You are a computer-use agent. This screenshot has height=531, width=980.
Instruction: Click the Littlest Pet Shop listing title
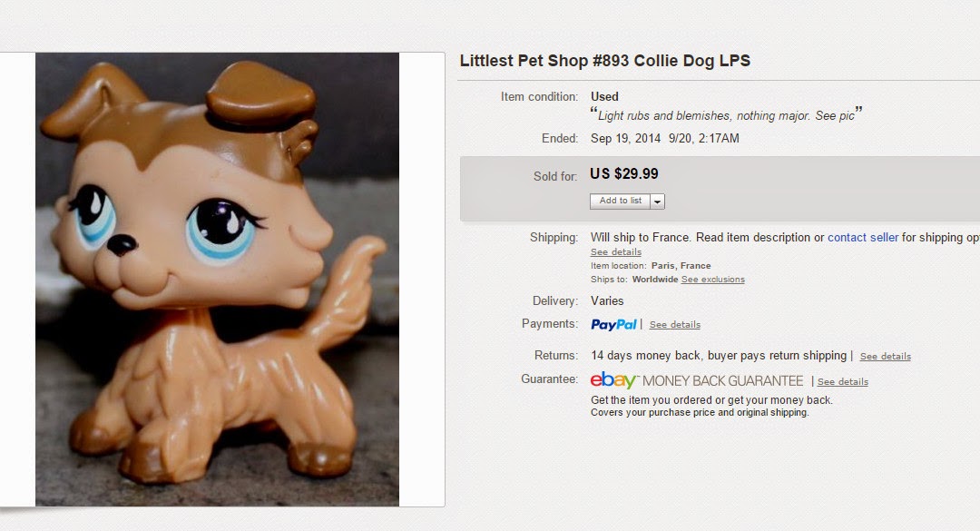[x=604, y=62]
